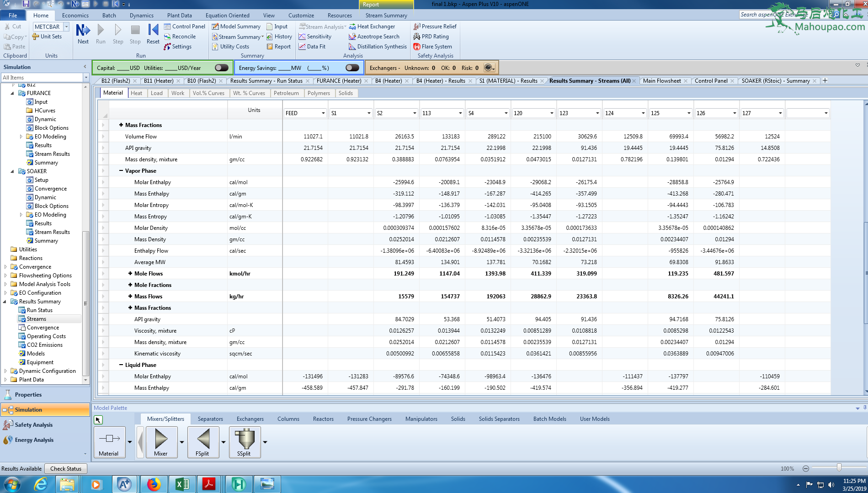Select Streams in Results Summary tree
The image size is (868, 493).
[x=36, y=319]
